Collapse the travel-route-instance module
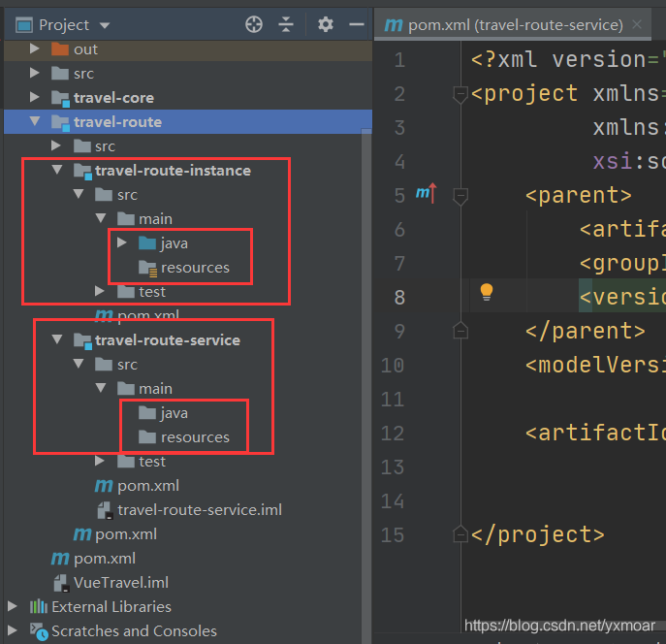Screen dimensions: 666x644 click(x=57, y=170)
